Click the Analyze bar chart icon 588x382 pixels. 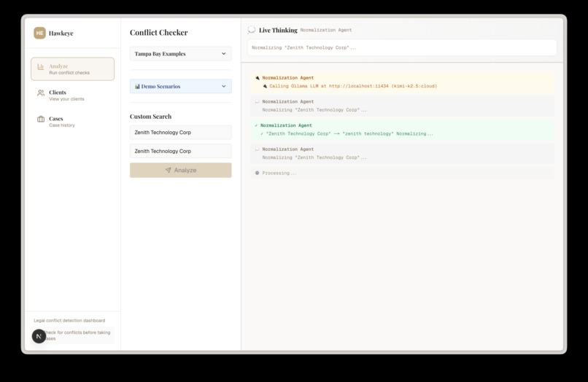coord(41,67)
